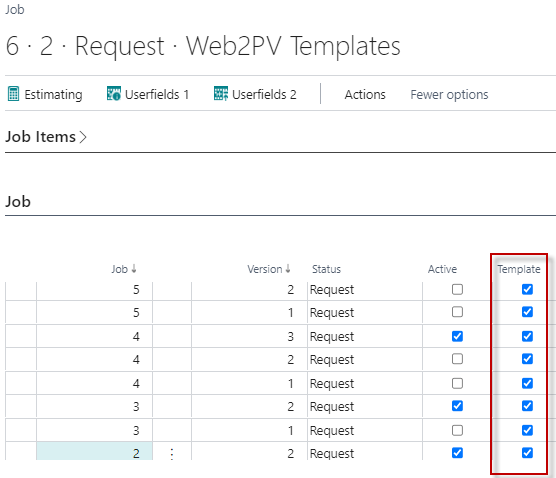Click the Template column header
The width and height of the screenshot is (556, 478).
tap(519, 269)
